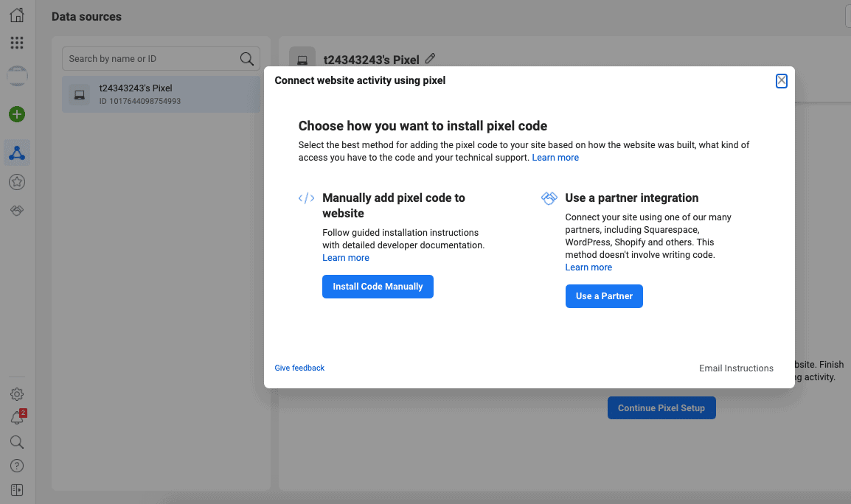This screenshot has width=851, height=504.
Task: Expand the sidebar panel toggle icon
Action: coord(17,489)
